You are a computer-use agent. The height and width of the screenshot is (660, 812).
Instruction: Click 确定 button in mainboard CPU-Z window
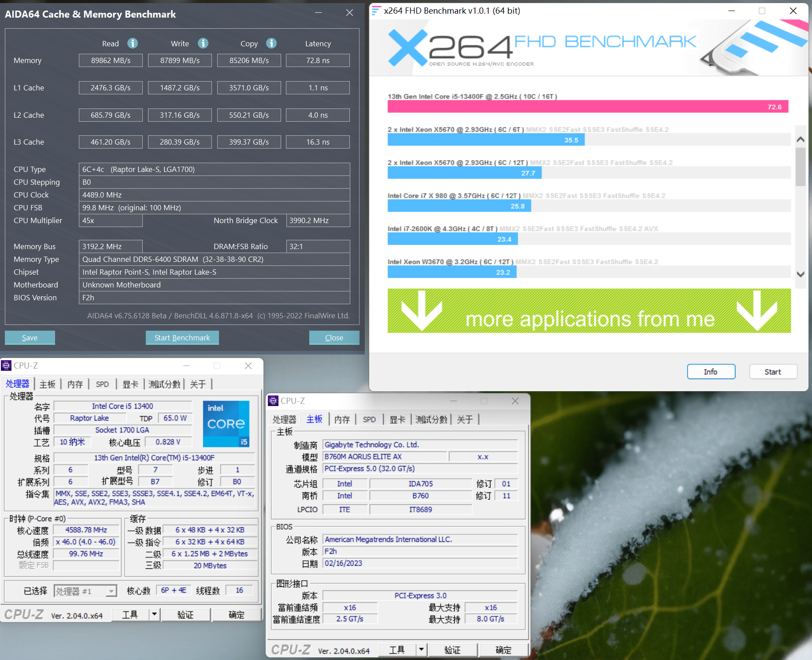[x=504, y=650]
